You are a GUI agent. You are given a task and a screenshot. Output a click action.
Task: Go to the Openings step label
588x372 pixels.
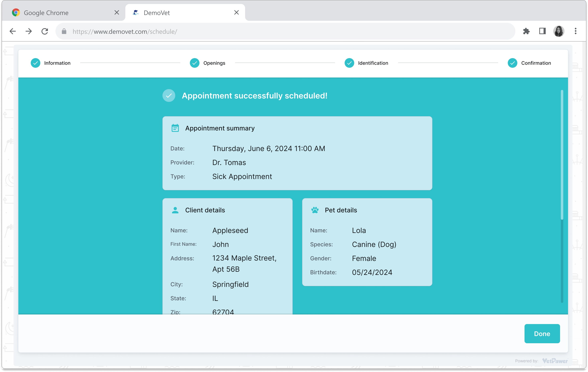(214, 63)
